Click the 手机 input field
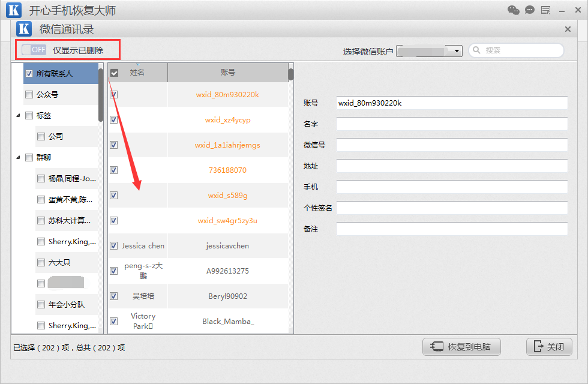588x384 pixels. point(452,187)
